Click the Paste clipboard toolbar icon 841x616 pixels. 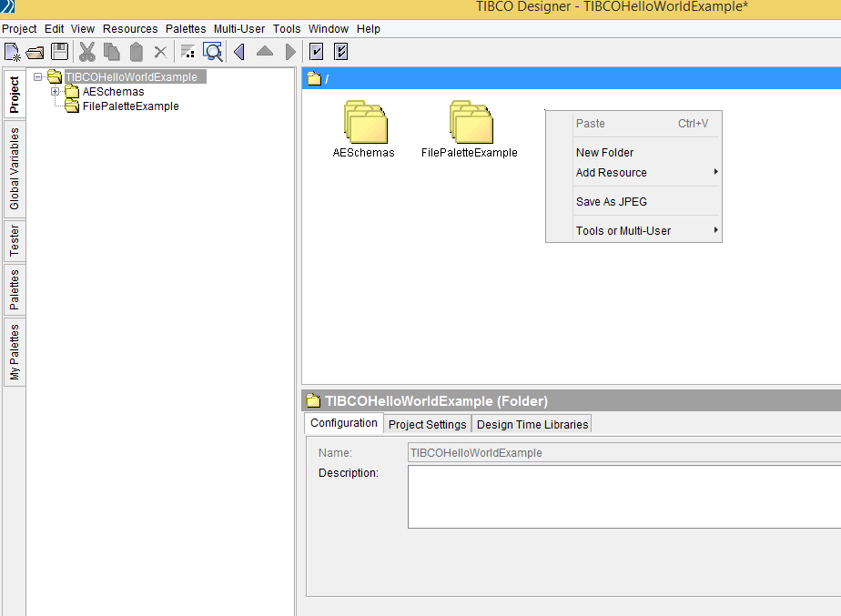(x=137, y=52)
